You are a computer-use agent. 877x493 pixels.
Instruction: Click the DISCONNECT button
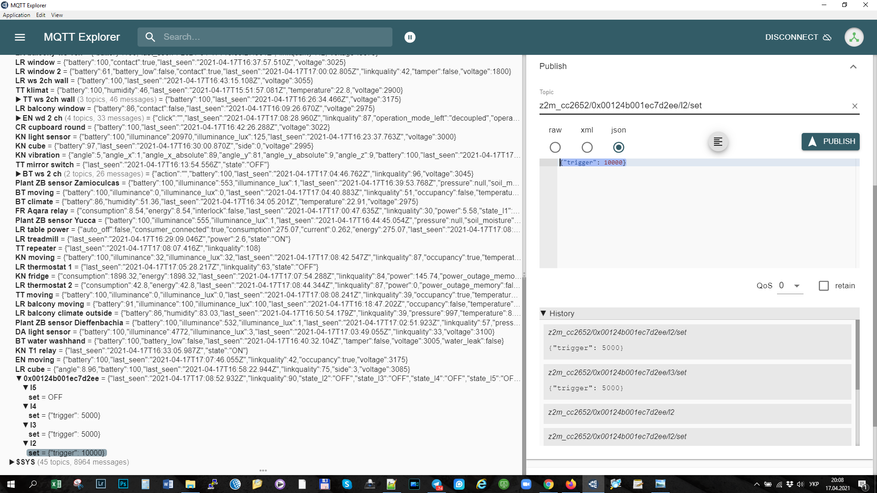click(798, 37)
